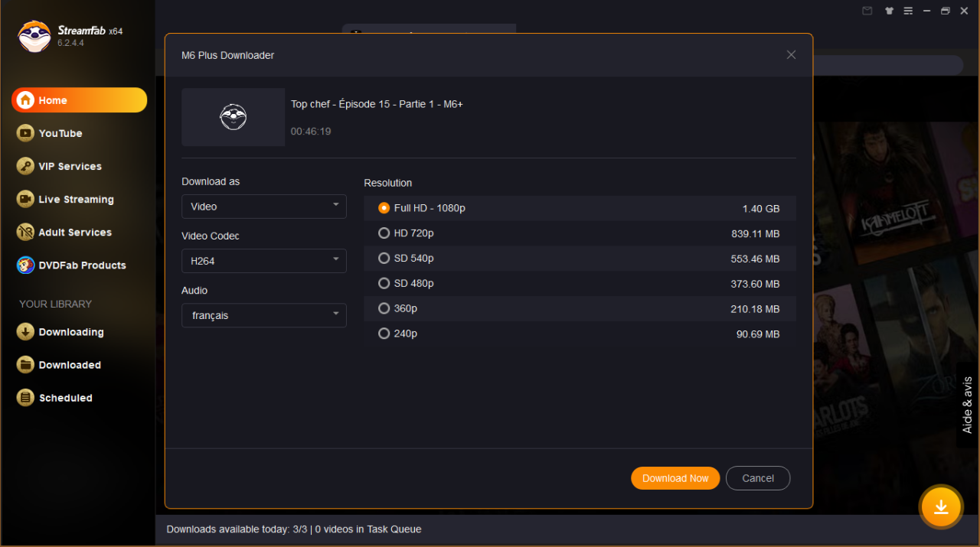
Task: Click the YouTube icon in sidebar
Action: (x=26, y=133)
